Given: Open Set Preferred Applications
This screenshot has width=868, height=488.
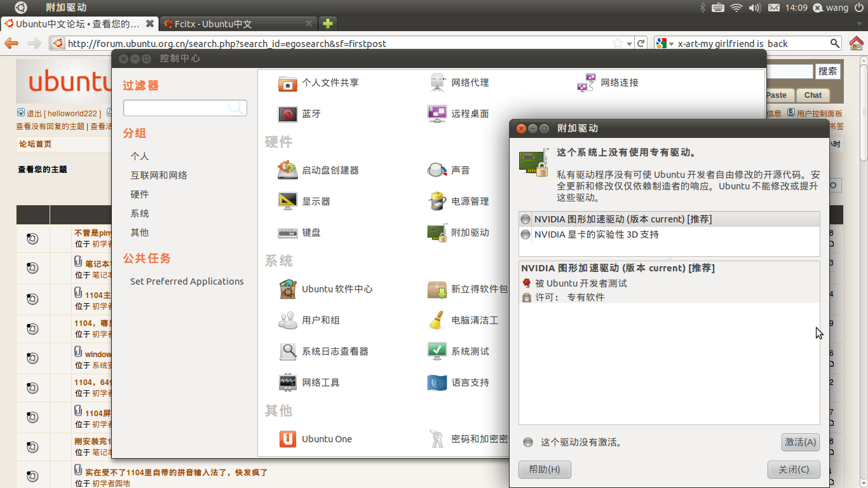Looking at the screenshot, I should coord(187,281).
